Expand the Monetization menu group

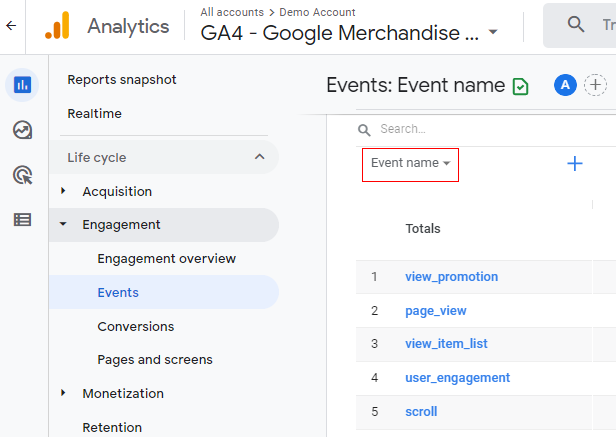pyautogui.click(x=64, y=393)
